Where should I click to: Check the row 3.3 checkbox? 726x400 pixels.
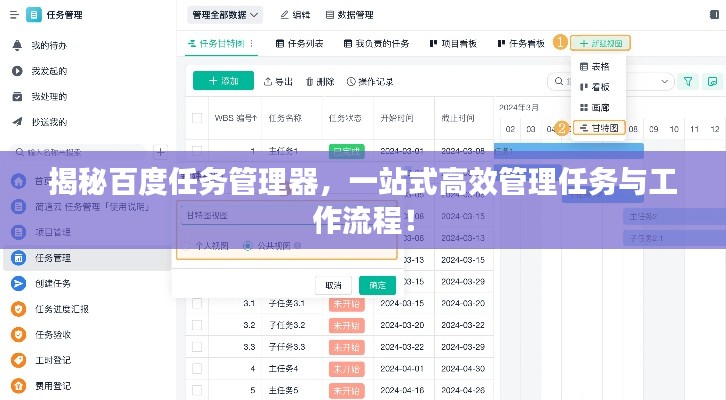(197, 347)
